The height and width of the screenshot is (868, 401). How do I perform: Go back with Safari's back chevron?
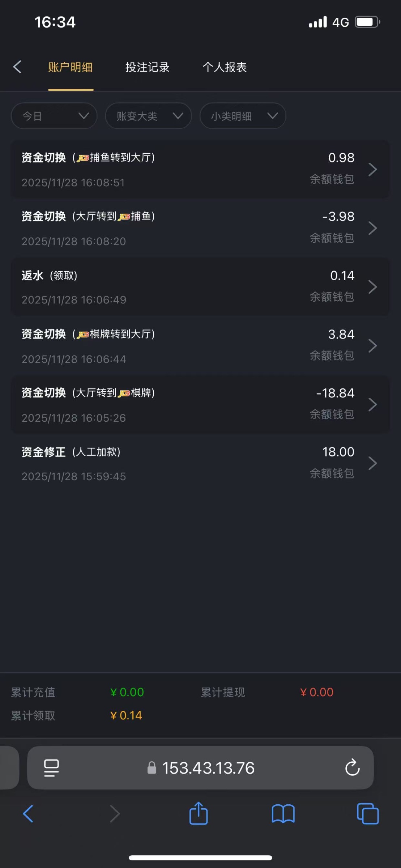[x=28, y=813]
